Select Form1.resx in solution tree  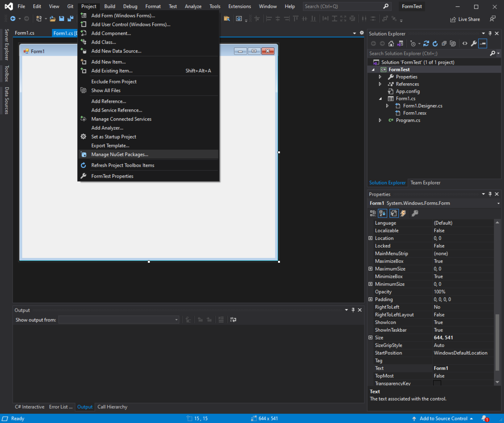415,113
